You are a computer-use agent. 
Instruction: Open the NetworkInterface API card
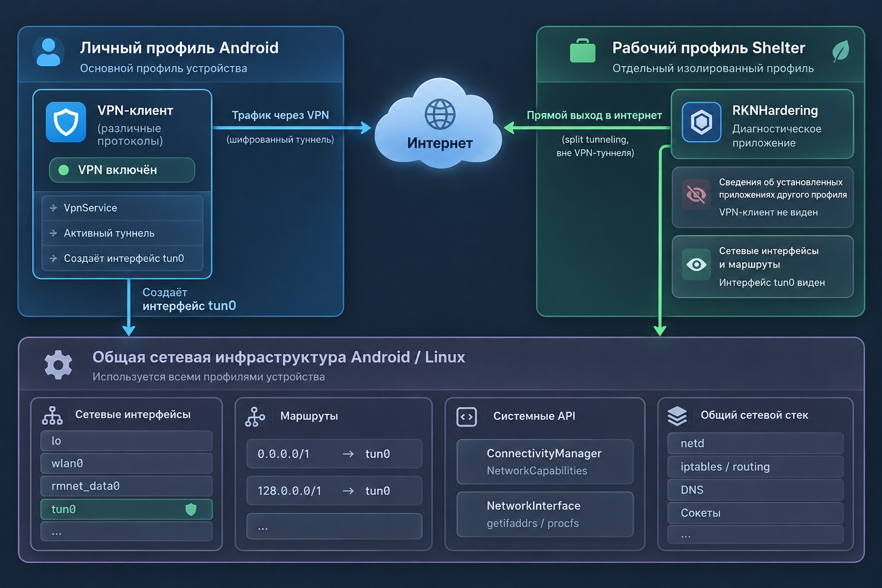tap(545, 514)
